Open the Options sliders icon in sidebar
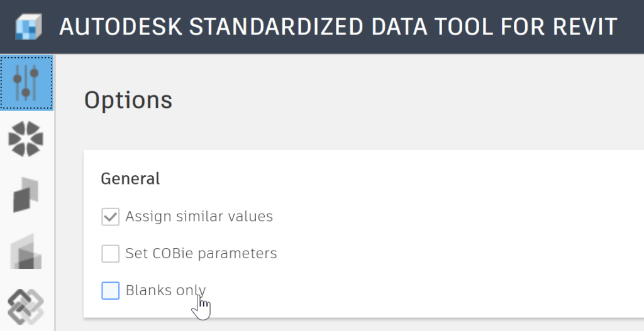 [x=26, y=82]
